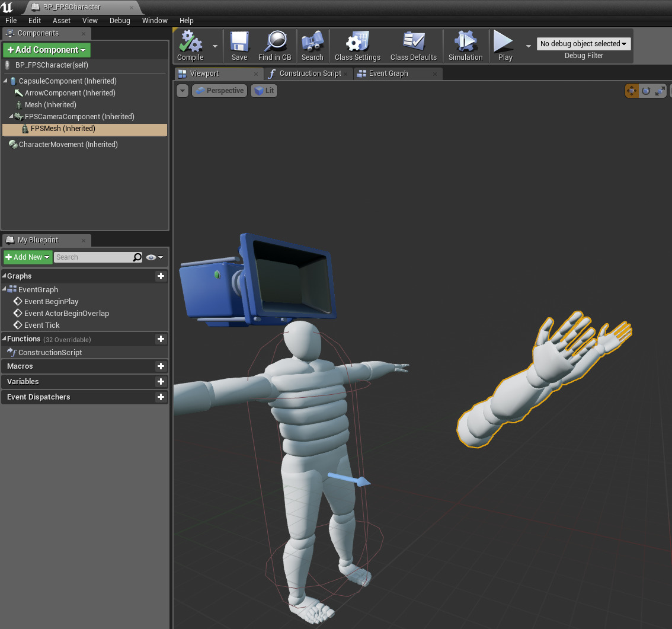This screenshot has height=629, width=672.
Task: Enable the Move transform tool
Action: [x=632, y=91]
